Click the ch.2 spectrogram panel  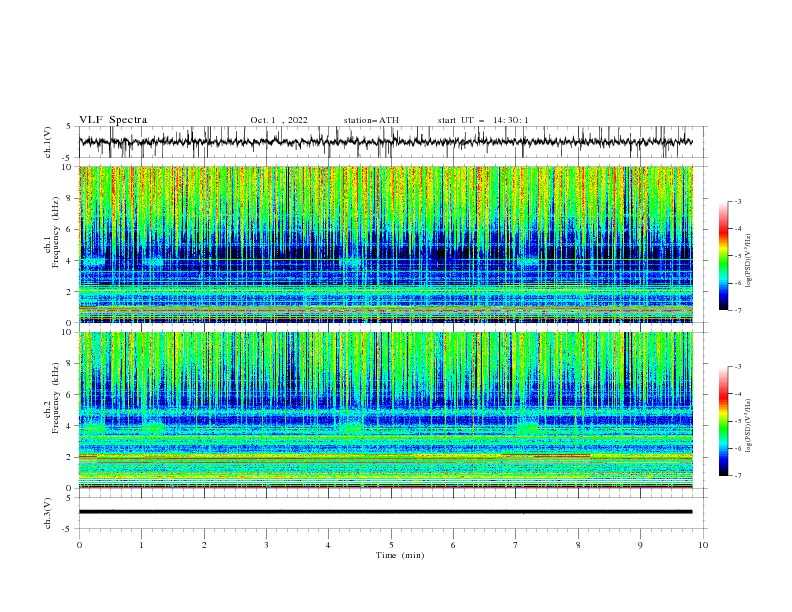(386, 410)
